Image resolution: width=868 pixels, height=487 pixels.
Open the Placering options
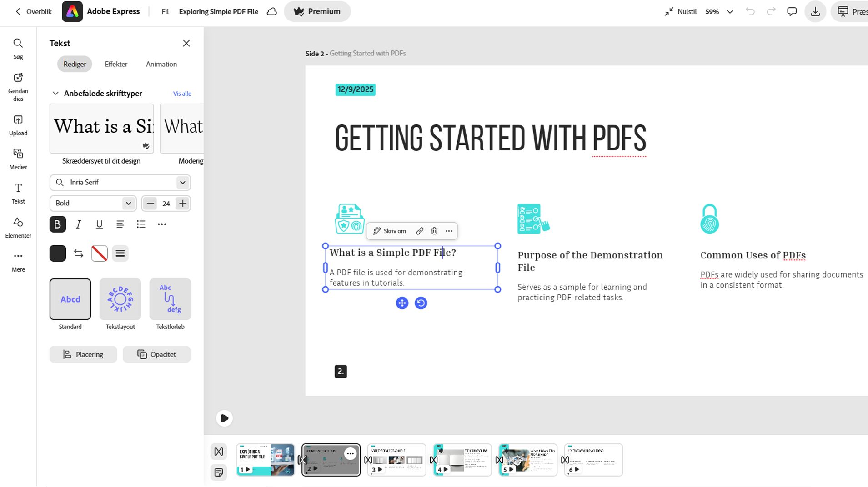[x=83, y=354]
